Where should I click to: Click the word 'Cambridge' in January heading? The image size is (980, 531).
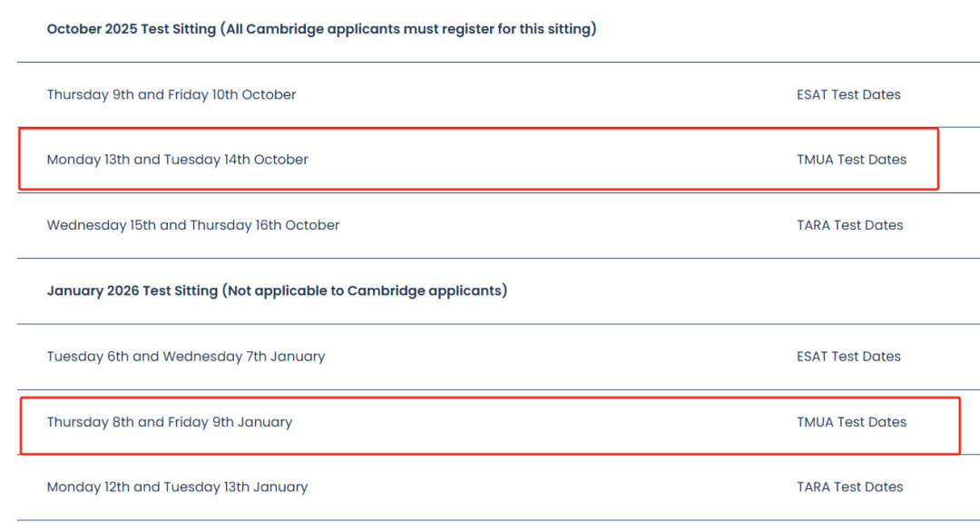[x=387, y=290]
